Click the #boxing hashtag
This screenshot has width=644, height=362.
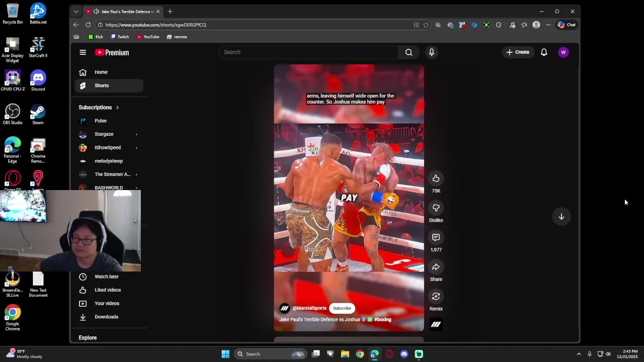(x=382, y=320)
